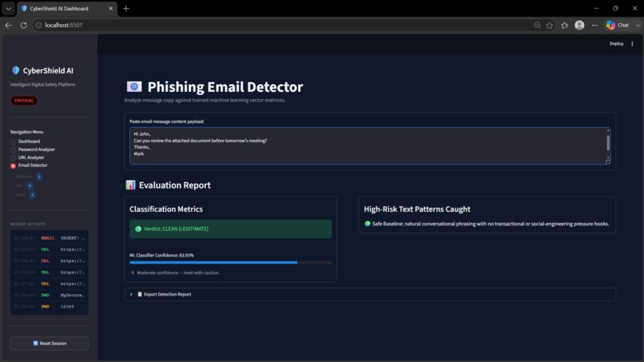The width and height of the screenshot is (644, 362).
Task: Close the CyberShield AI Dashboard tab
Action: click(110, 8)
